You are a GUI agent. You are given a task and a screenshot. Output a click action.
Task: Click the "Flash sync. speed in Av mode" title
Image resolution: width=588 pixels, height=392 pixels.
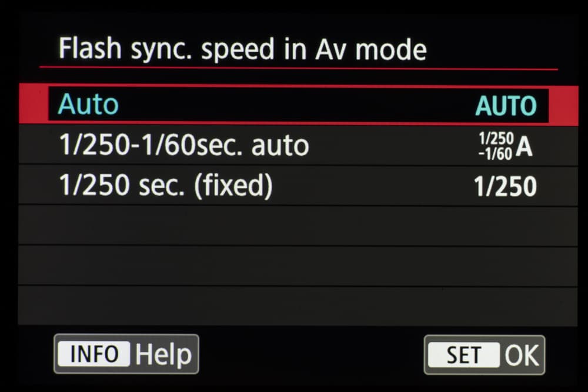coord(242,49)
